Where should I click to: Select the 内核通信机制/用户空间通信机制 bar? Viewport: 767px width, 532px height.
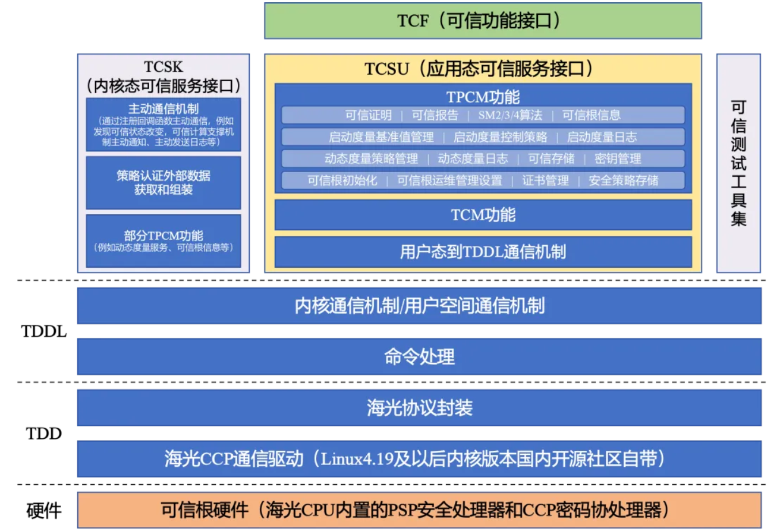(419, 306)
